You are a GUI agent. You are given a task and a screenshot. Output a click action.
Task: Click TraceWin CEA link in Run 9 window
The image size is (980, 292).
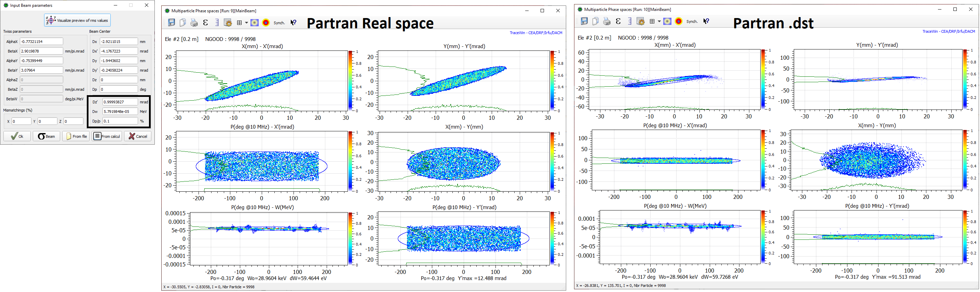536,33
